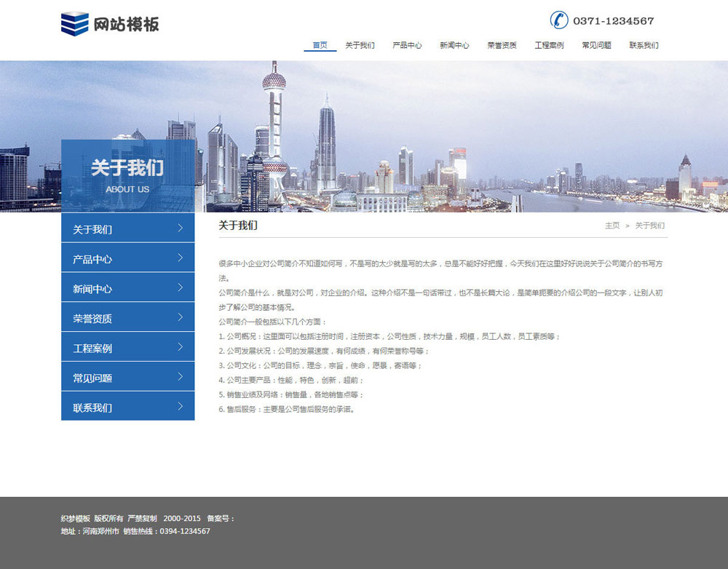The height and width of the screenshot is (569, 728).
Task: Click the phone number 0371-1234567
Action: click(614, 20)
